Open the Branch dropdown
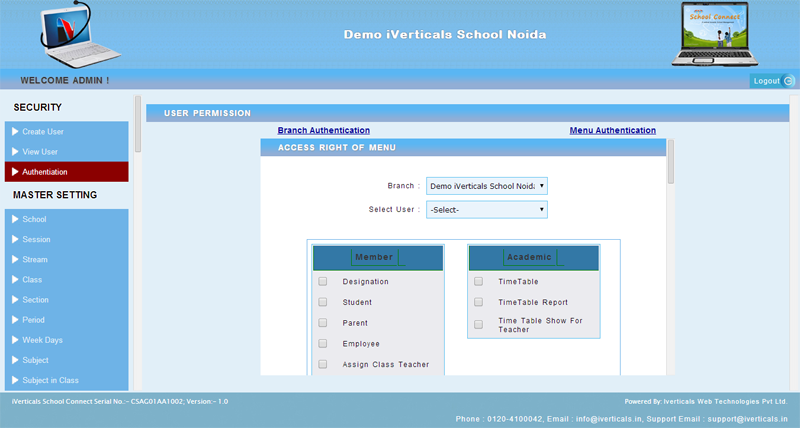The image size is (800, 428). click(x=487, y=186)
